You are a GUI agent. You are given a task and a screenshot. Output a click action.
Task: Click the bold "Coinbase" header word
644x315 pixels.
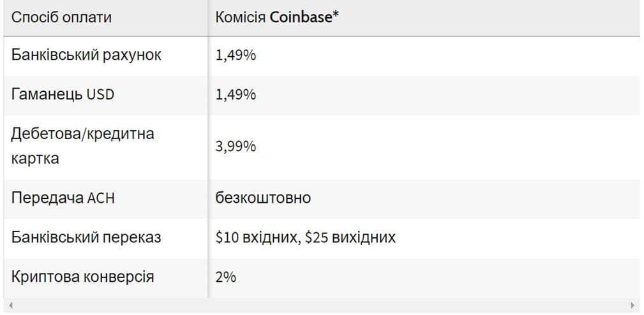tap(301, 17)
